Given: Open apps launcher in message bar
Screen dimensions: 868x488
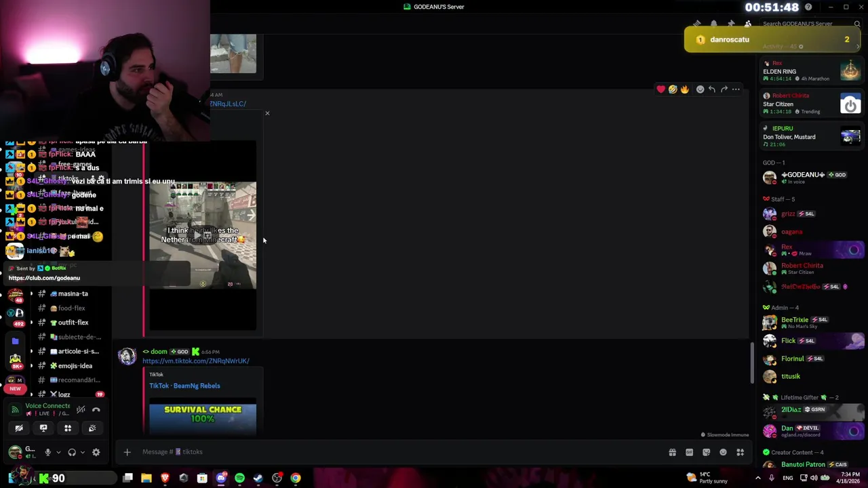Looking at the screenshot, I should [741, 452].
